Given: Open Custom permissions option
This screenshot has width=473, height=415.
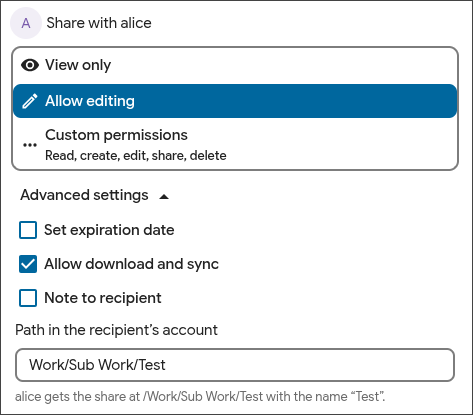Looking at the screenshot, I should point(235,144).
